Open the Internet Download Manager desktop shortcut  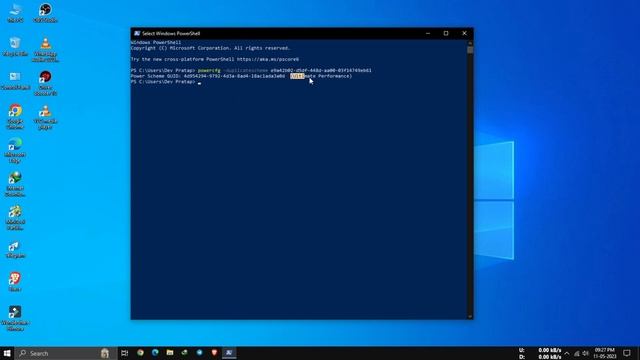pos(15,184)
